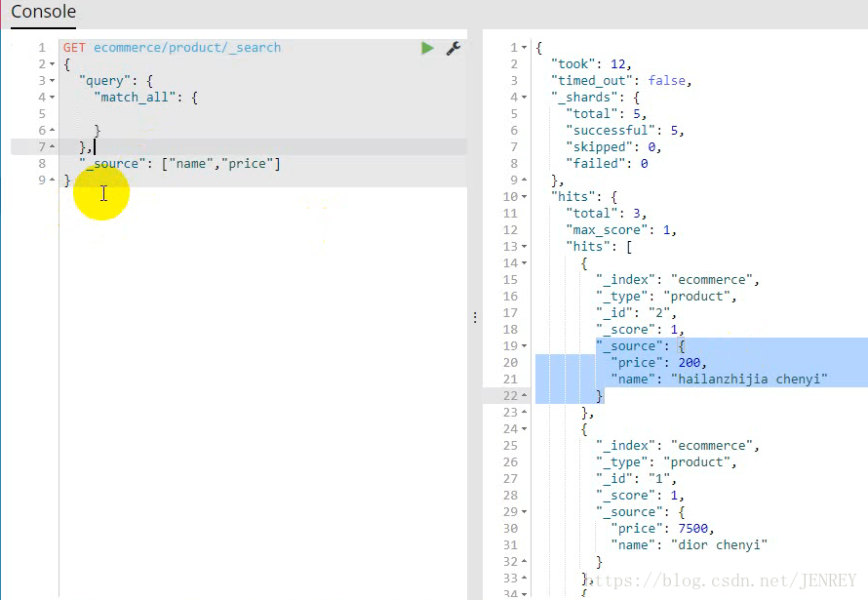The height and width of the screenshot is (600, 868).
Task: Click the "hailanzhijia chenyi" name value
Action: coord(749,380)
